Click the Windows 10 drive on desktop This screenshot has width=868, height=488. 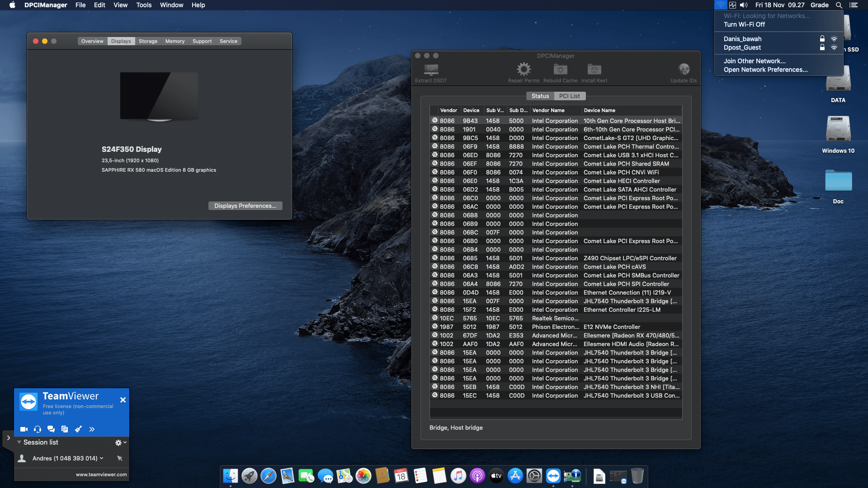(x=838, y=135)
